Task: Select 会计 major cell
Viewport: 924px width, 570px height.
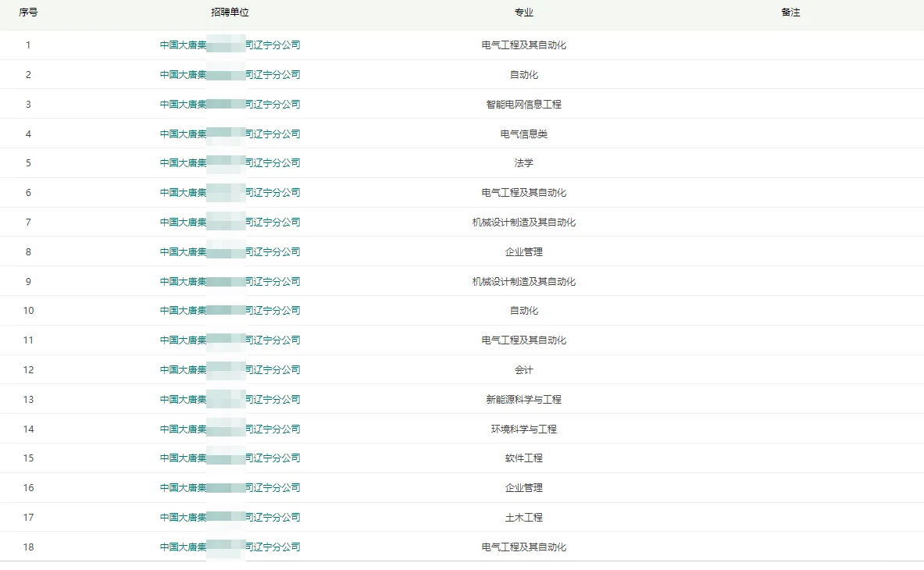Action: 524,370
